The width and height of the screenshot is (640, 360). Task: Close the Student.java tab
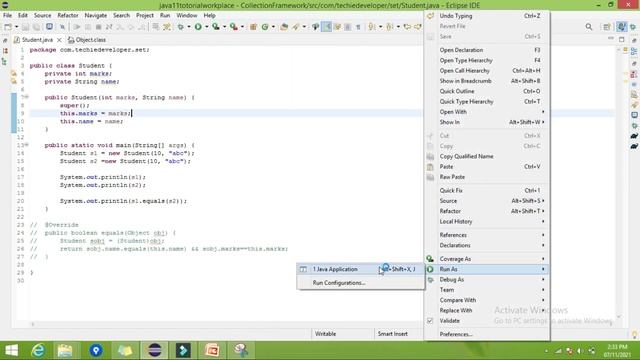(x=59, y=40)
